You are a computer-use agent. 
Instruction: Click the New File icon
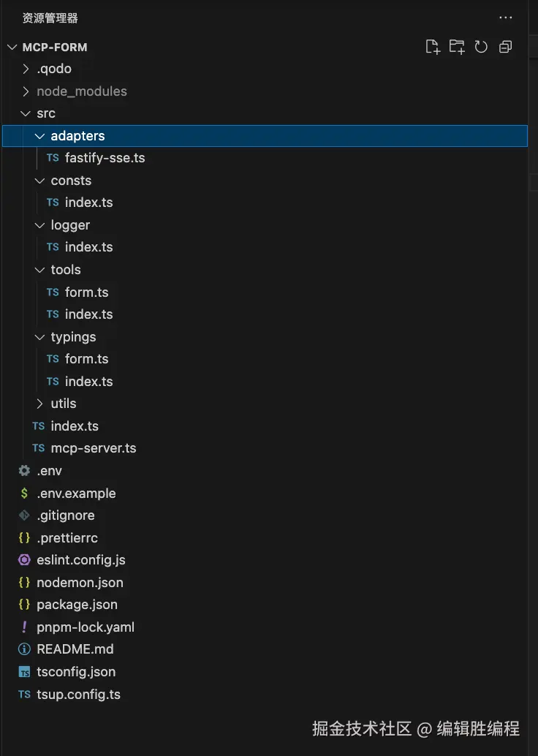(x=433, y=47)
